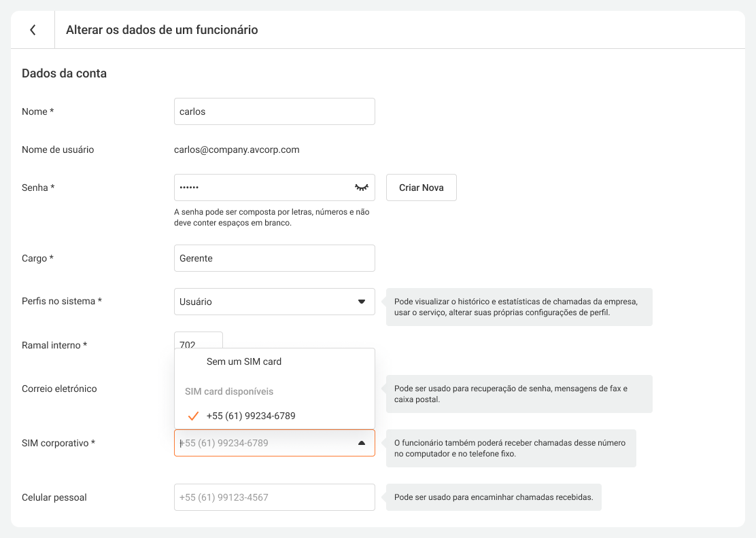This screenshot has height=538, width=756.
Task: Focus the Nome field containing carlos
Action: coord(274,111)
